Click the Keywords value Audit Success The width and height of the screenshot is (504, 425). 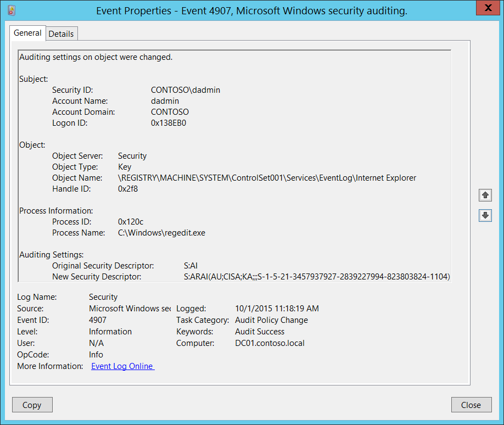point(260,332)
